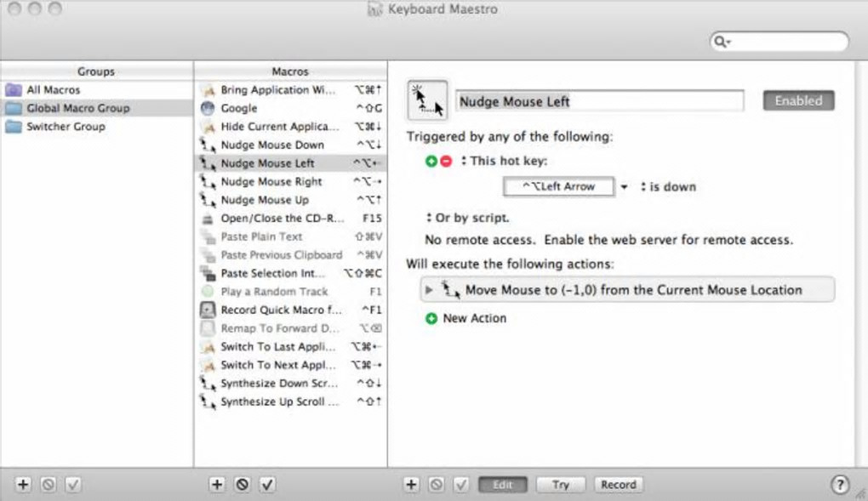Click the Synthesize Down Scroll macro icon
The image size is (868, 501).
coord(208,384)
